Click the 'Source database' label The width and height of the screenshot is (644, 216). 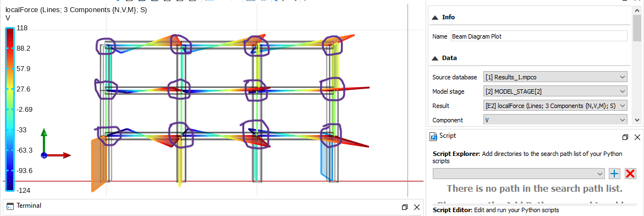(455, 77)
